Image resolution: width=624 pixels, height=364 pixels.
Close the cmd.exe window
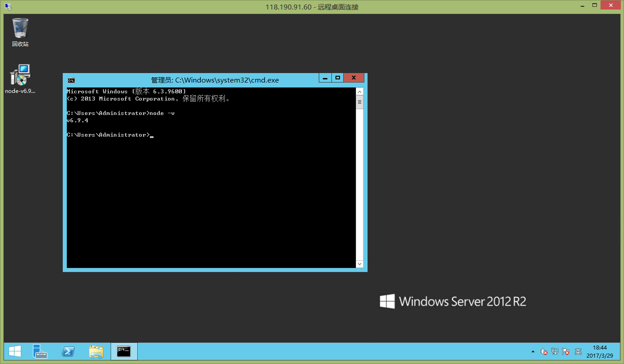pos(354,78)
